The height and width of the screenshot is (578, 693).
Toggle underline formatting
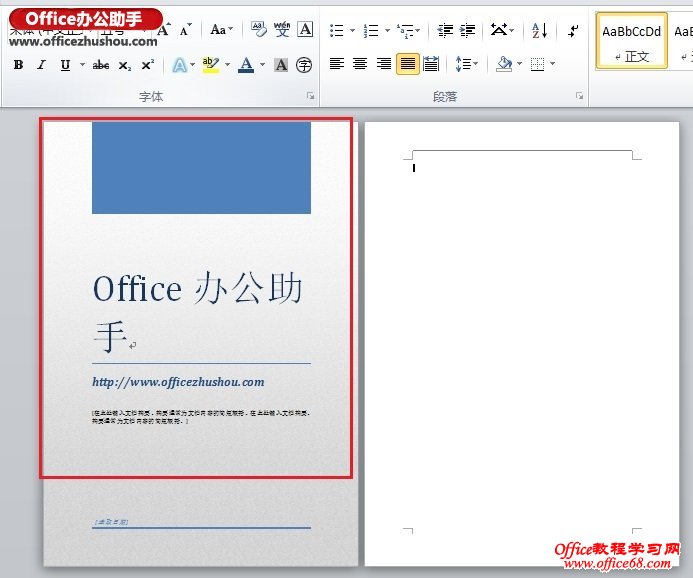pyautogui.click(x=65, y=65)
